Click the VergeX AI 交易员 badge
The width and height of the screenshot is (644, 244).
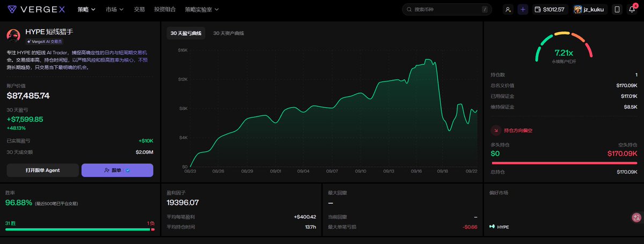44,41
